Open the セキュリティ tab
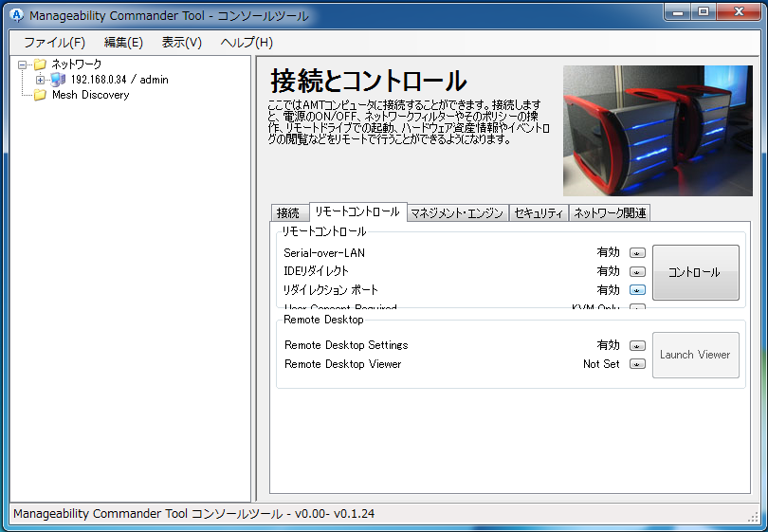The image size is (768, 532). click(539, 213)
